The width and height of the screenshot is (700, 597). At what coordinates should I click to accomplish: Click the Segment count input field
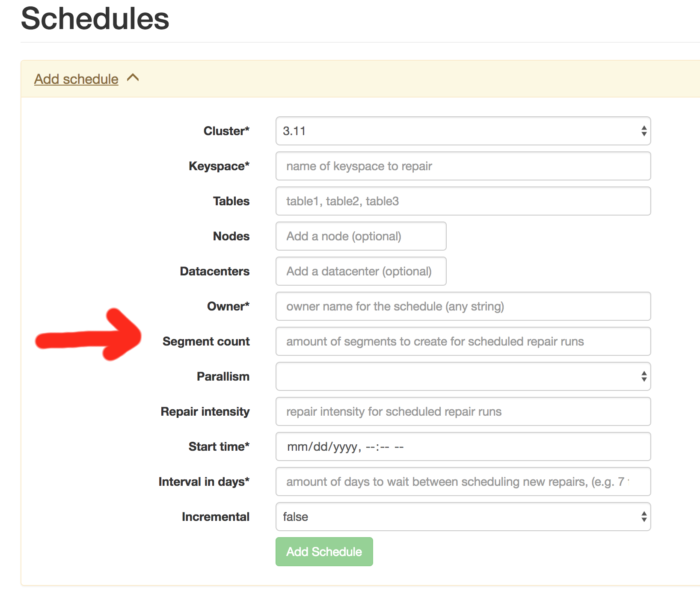click(463, 341)
